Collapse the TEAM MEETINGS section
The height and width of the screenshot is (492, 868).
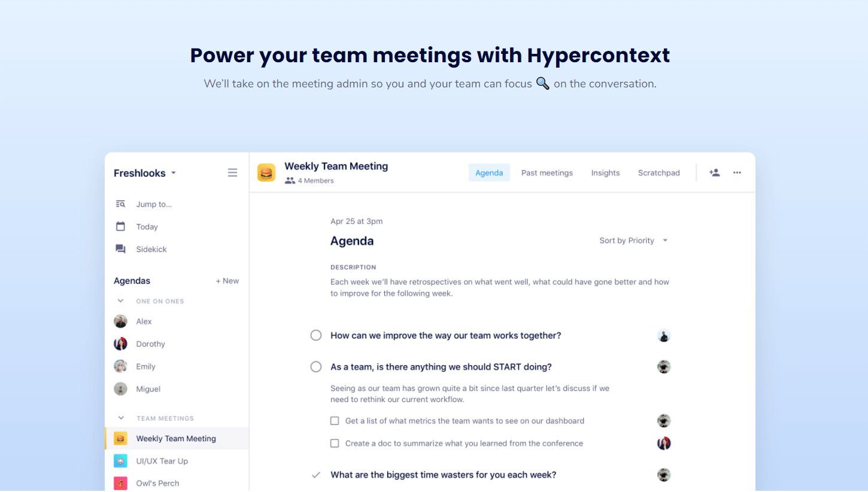tap(120, 418)
